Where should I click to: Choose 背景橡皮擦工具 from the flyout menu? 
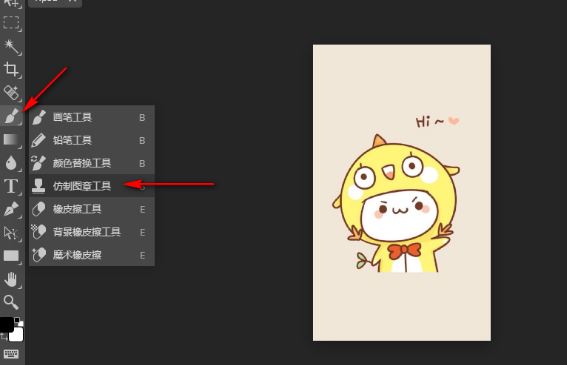click(92, 232)
